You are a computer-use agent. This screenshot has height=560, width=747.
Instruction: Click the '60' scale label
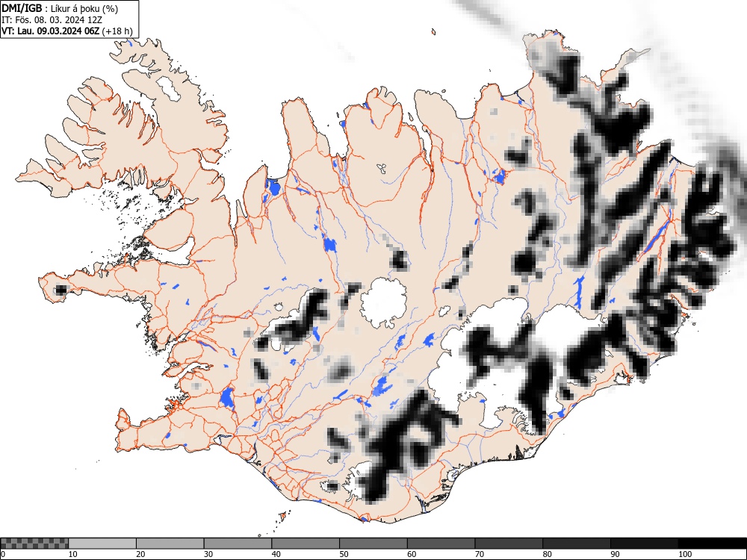(411, 554)
